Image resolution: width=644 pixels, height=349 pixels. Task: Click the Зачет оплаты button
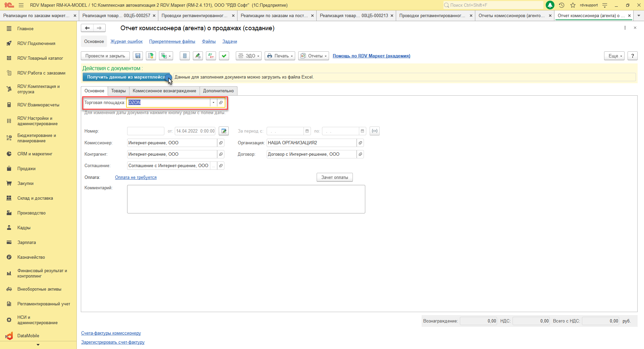coord(335,178)
